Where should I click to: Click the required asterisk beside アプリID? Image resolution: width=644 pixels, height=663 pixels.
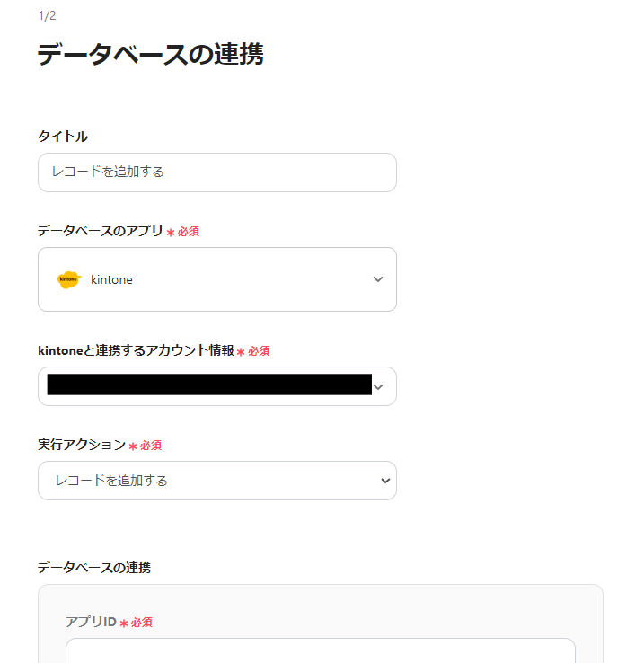124,623
